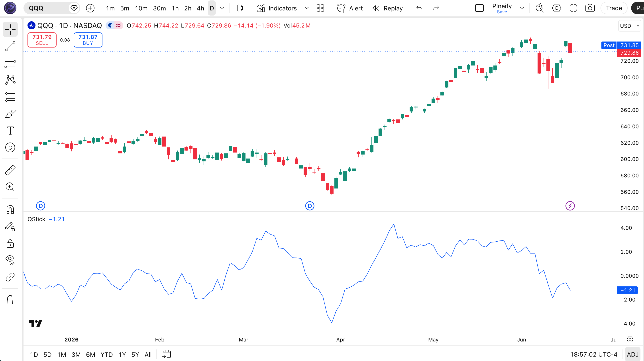Open chart settings hexagon icon
Image resolution: width=644 pixels, height=361 pixels.
coord(556,8)
